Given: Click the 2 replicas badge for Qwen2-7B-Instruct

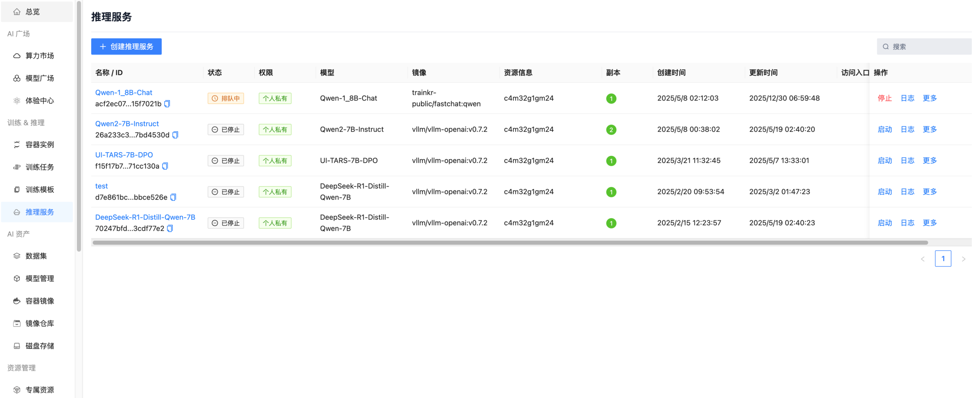Looking at the screenshot, I should (611, 130).
